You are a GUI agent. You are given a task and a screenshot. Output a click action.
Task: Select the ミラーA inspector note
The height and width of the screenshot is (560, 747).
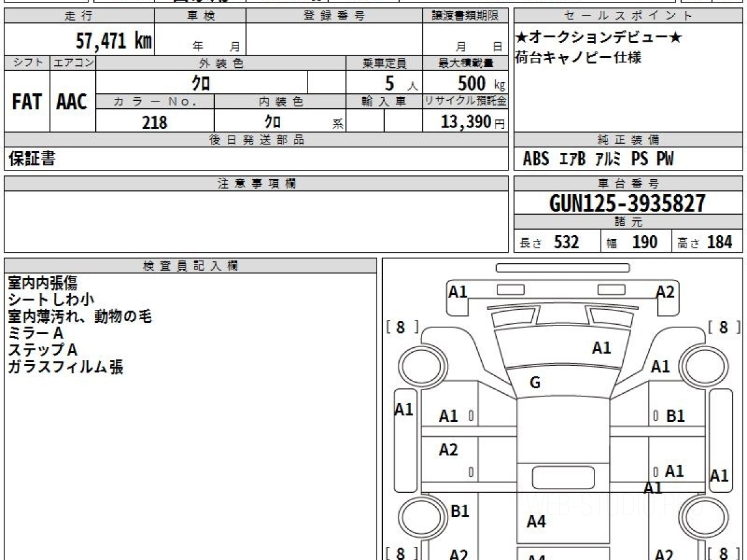coord(36,334)
